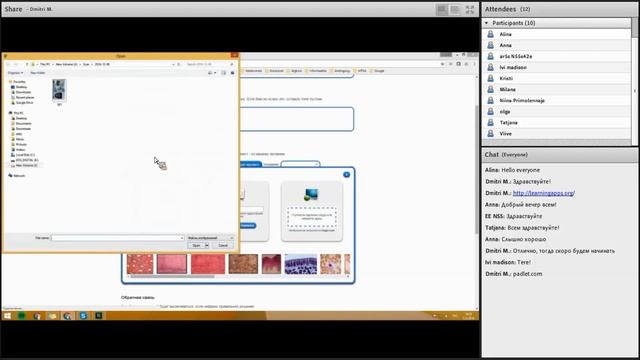Click the dashed drop zone for image upload
The width and height of the screenshot is (640, 360).
tap(312, 217)
